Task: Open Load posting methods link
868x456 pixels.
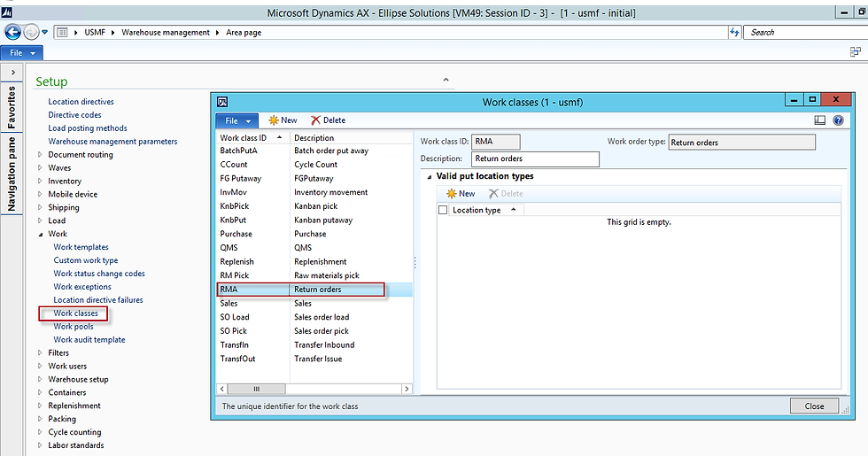Action: (x=88, y=128)
